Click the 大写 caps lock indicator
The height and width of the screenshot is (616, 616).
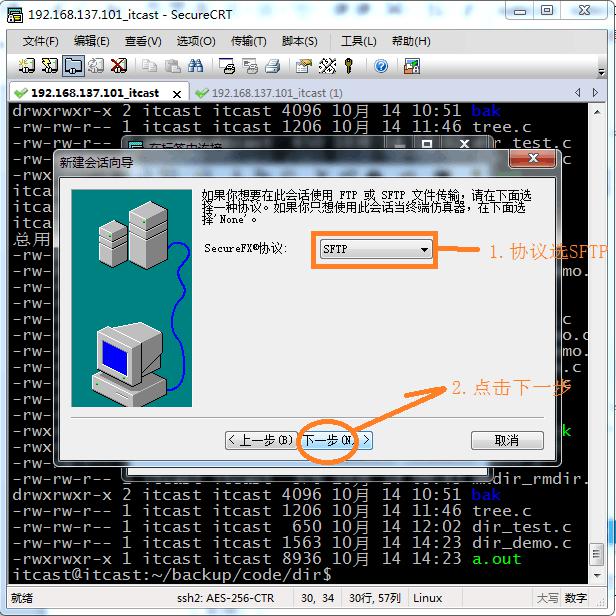click(x=547, y=598)
